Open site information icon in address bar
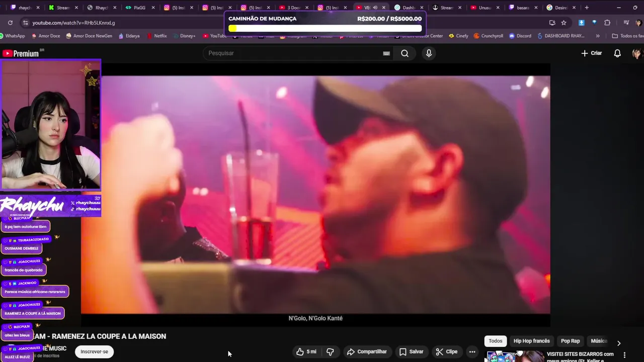Screen dimensions: 644x362 pyautogui.click(x=25, y=23)
